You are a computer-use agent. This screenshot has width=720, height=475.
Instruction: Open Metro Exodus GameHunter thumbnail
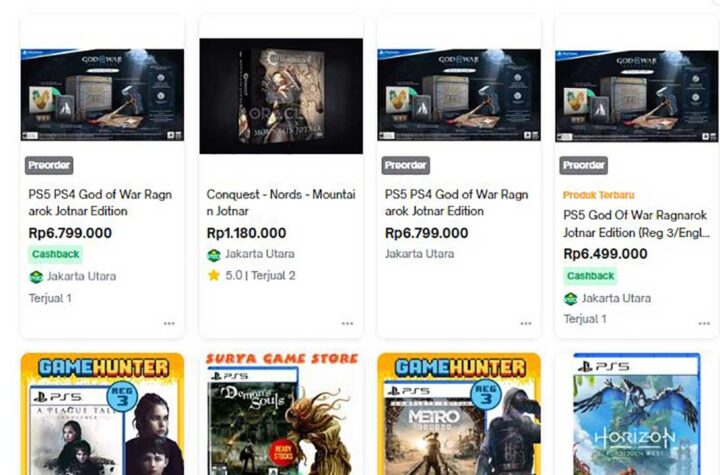coord(459,414)
